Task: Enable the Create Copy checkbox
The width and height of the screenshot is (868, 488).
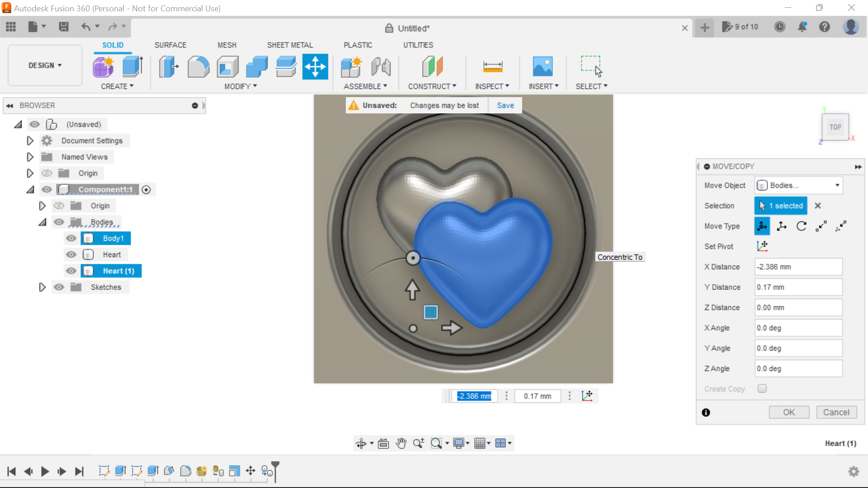Action: pos(762,388)
